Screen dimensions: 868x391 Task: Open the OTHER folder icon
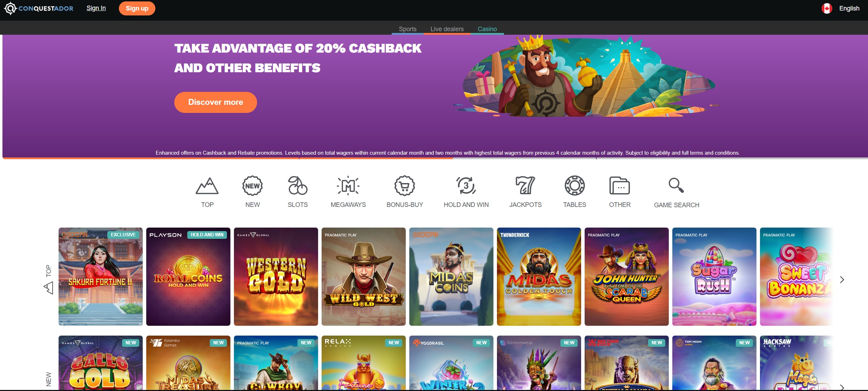point(620,186)
